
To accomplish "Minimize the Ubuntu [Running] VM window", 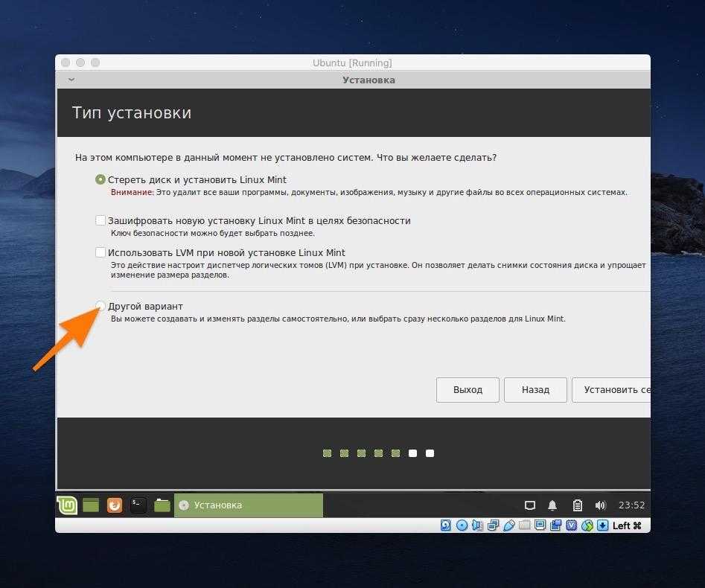I will click(x=80, y=63).
